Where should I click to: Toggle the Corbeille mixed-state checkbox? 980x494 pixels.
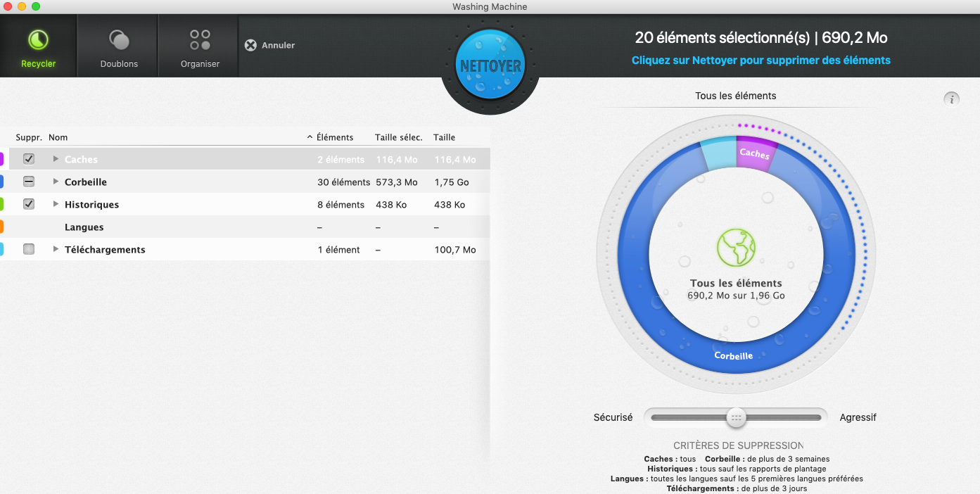point(29,182)
